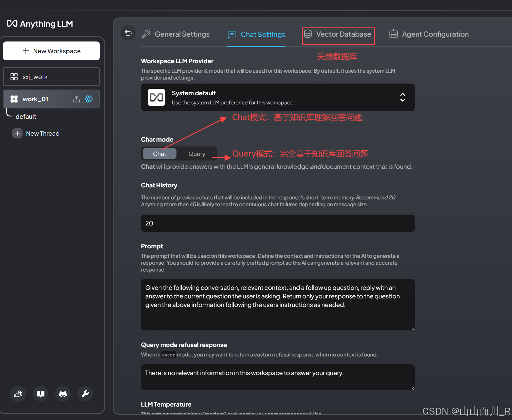Click the 'query' code label in refusal description
The width and height of the screenshot is (512, 420).
[168, 355]
